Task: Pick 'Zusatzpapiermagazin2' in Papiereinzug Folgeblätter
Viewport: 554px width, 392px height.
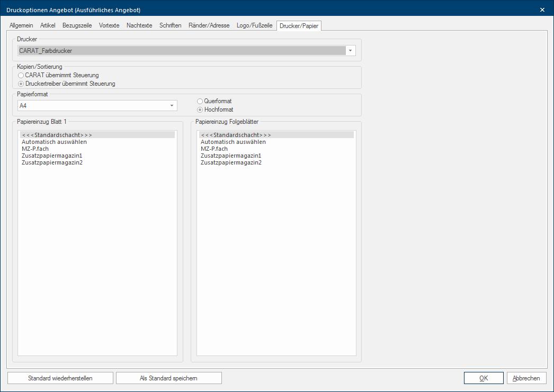Action: tap(231, 162)
